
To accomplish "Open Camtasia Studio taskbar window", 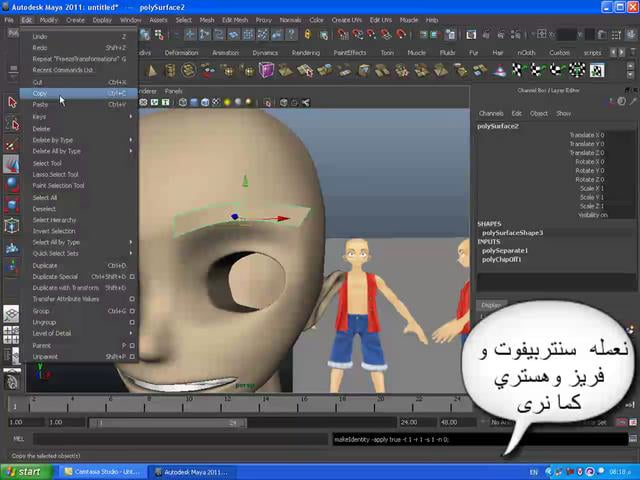I will pyautogui.click(x=103, y=472).
